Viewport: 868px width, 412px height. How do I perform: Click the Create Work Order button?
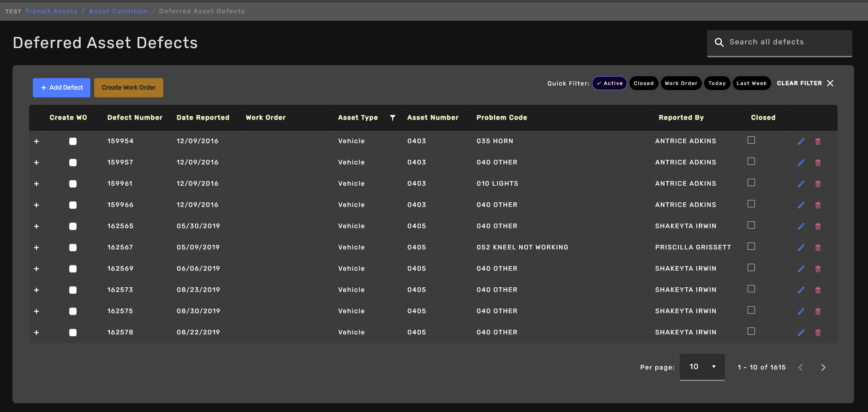(129, 88)
